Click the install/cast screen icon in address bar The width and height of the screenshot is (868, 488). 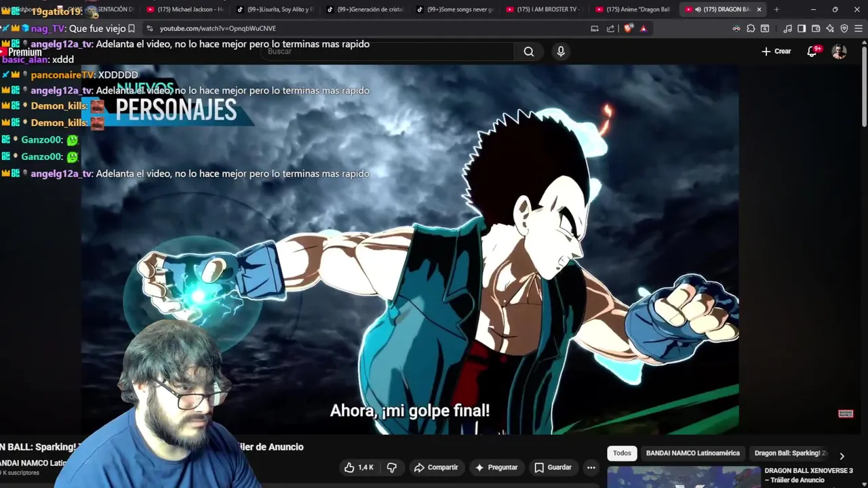pos(595,28)
